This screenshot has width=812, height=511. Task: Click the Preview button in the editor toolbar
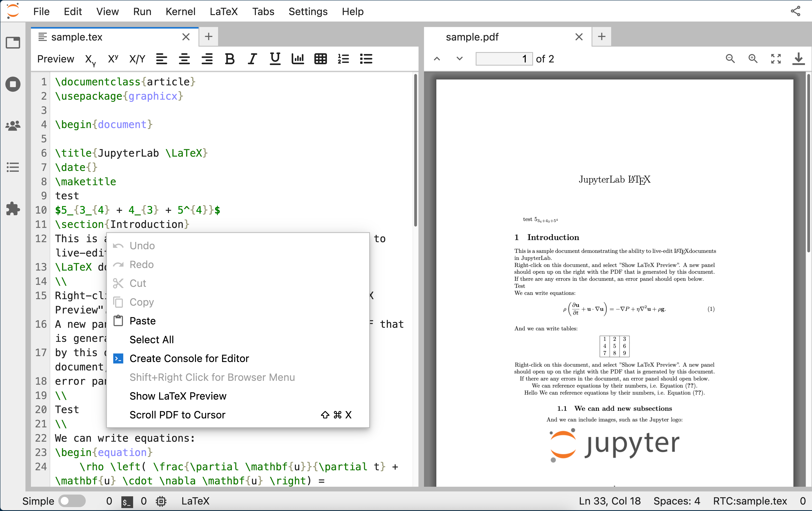pos(56,59)
